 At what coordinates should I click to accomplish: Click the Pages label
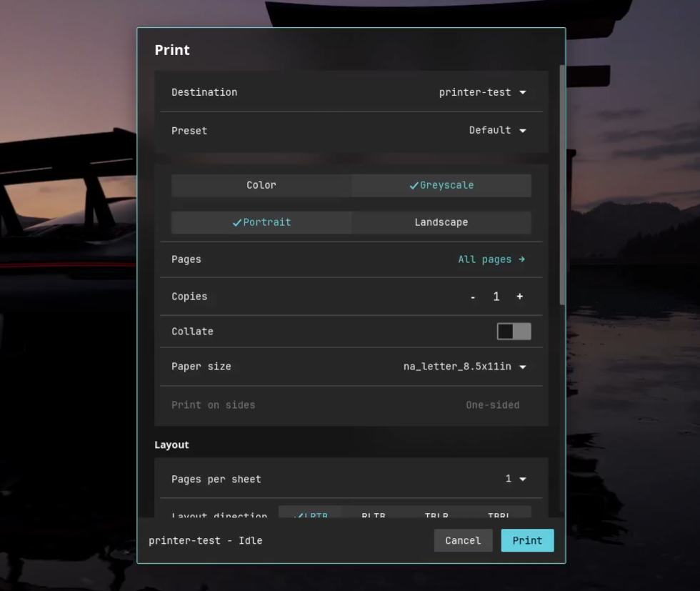click(x=186, y=259)
